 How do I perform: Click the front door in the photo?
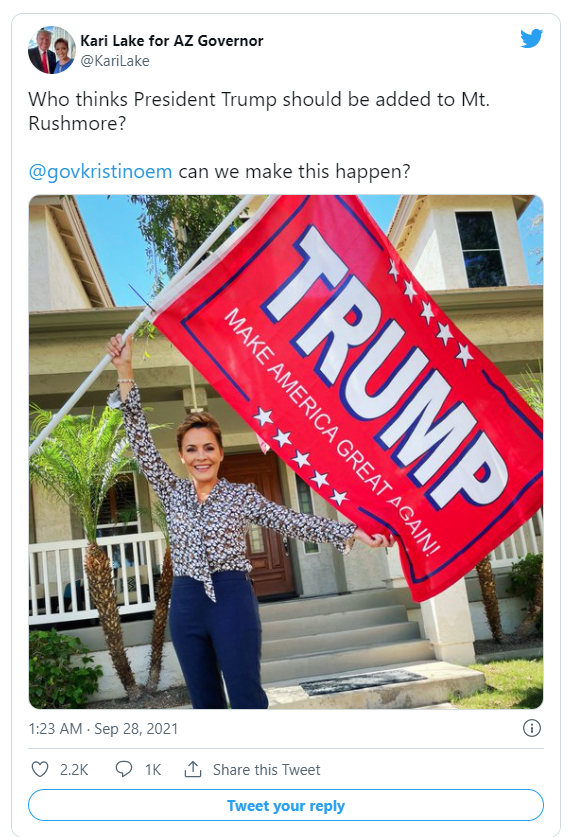(260, 523)
